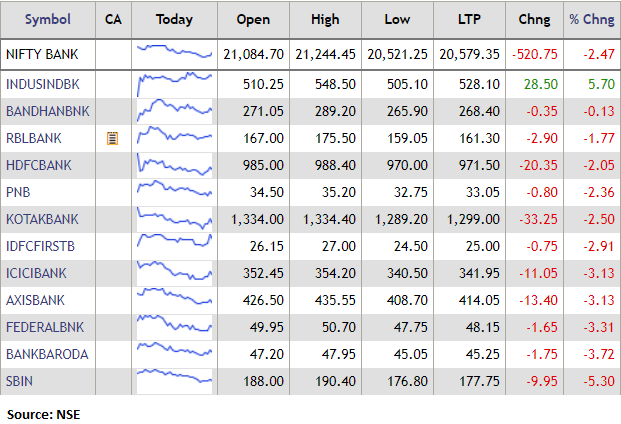Open the HDFCBANK intraday sparkline chart
Screen dimensions: 621x424
tap(175, 165)
